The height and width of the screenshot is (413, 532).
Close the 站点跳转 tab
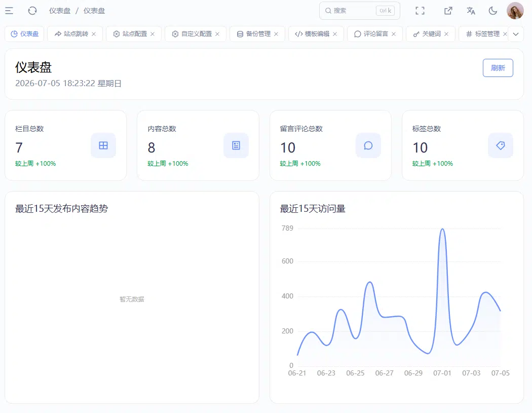point(94,34)
